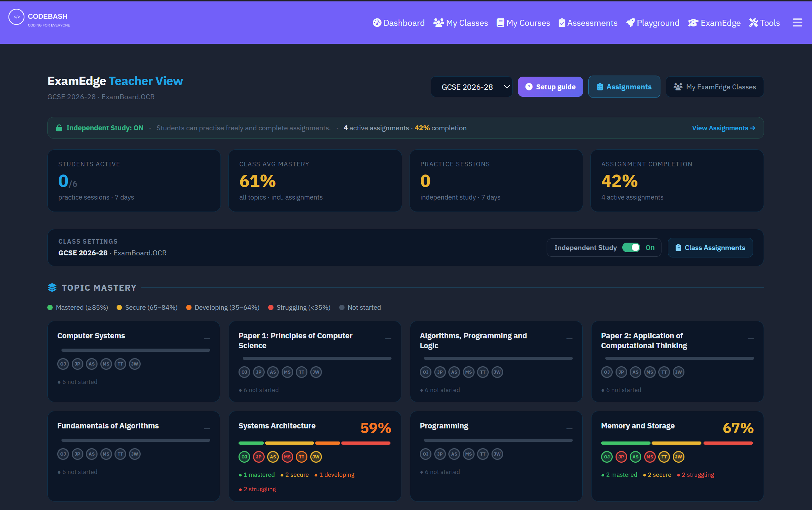Click the JP avatar in Memory and Storage
812x510 pixels.
click(x=621, y=457)
